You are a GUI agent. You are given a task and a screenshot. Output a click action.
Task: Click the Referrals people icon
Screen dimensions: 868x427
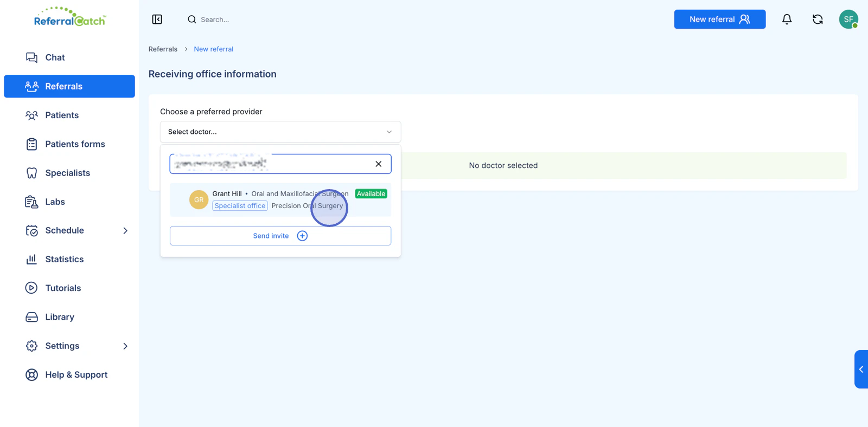[x=31, y=86]
